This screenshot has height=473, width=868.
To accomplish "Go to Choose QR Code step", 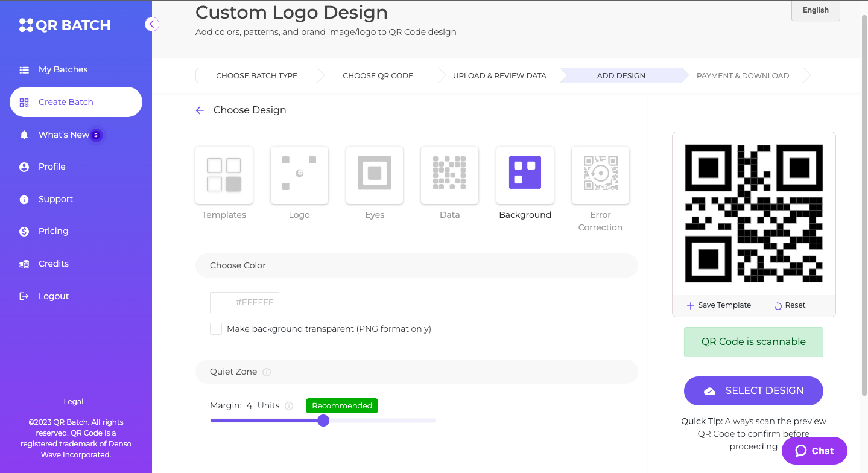I will coord(378,76).
